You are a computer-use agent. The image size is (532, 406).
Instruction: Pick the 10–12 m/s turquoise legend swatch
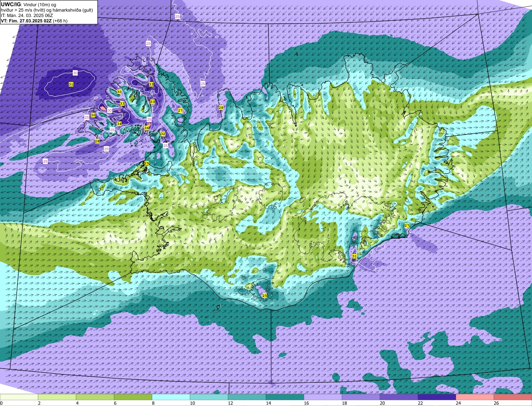209,397
